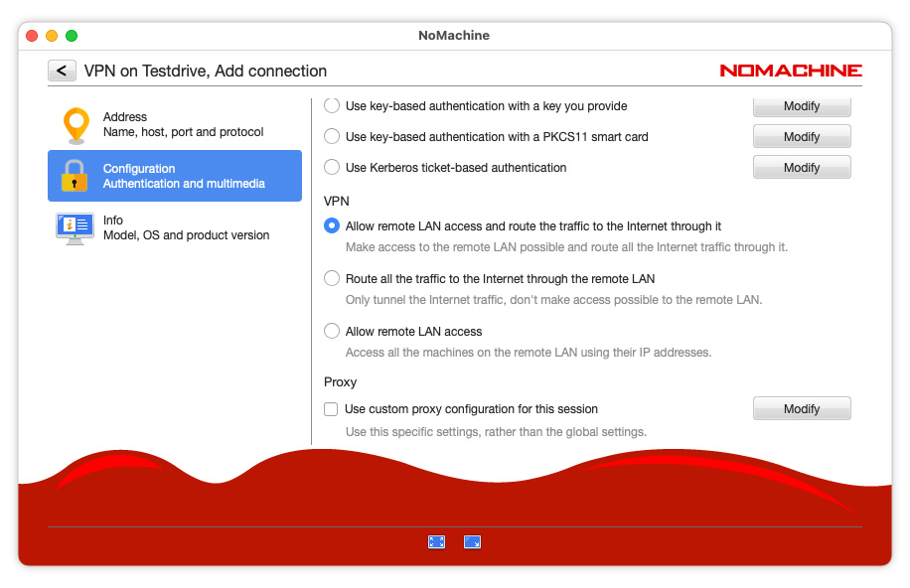Click the orange Address location pin icon

click(x=76, y=125)
